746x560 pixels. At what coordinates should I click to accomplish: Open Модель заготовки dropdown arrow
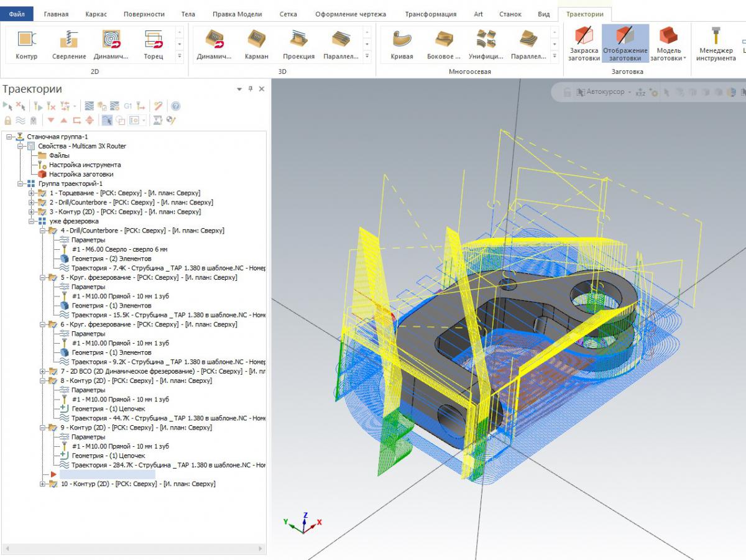[684, 58]
